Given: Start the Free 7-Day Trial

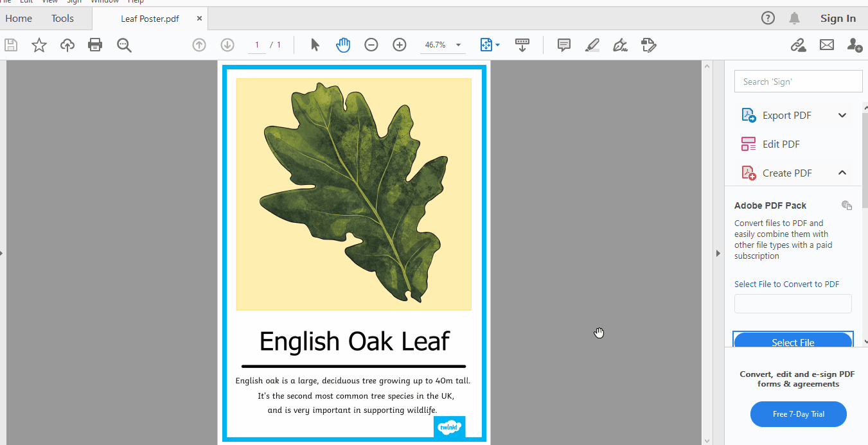Looking at the screenshot, I should tap(798, 414).
